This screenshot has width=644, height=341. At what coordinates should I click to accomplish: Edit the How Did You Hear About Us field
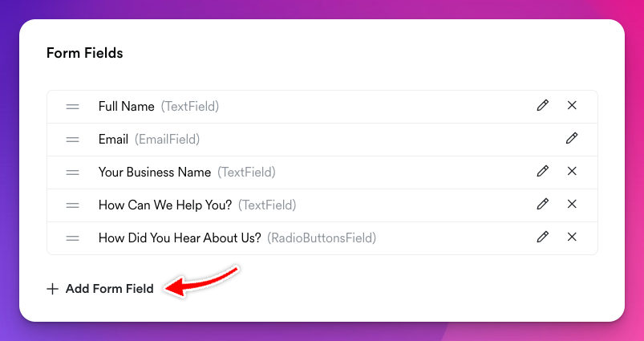tap(543, 237)
